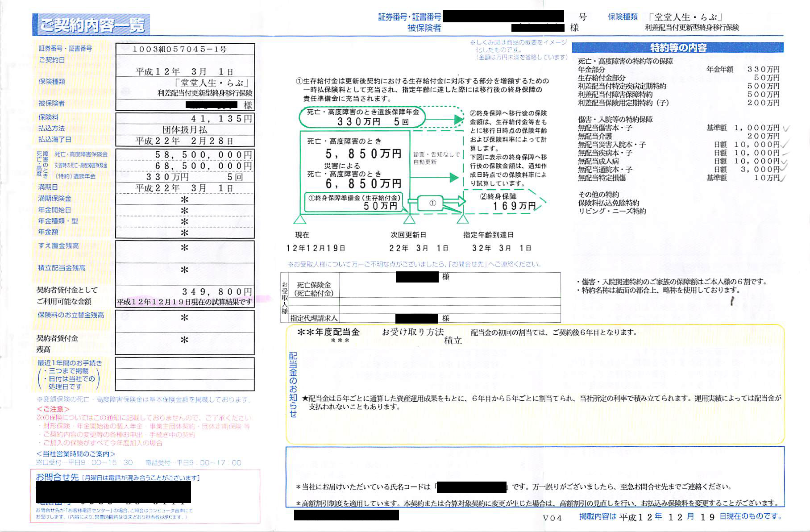
Task: Click the 払込方法 row label
Action: click(52, 128)
